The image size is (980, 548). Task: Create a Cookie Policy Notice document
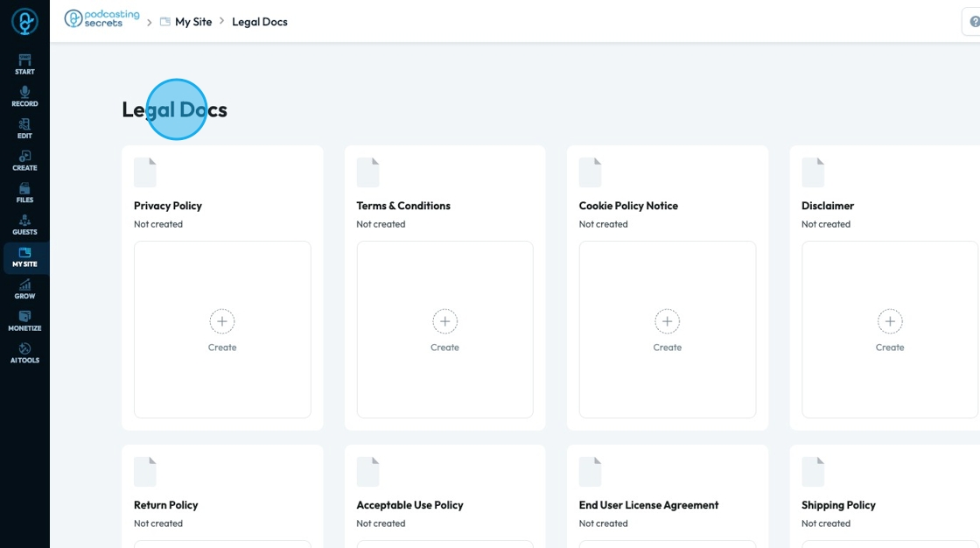click(x=667, y=329)
